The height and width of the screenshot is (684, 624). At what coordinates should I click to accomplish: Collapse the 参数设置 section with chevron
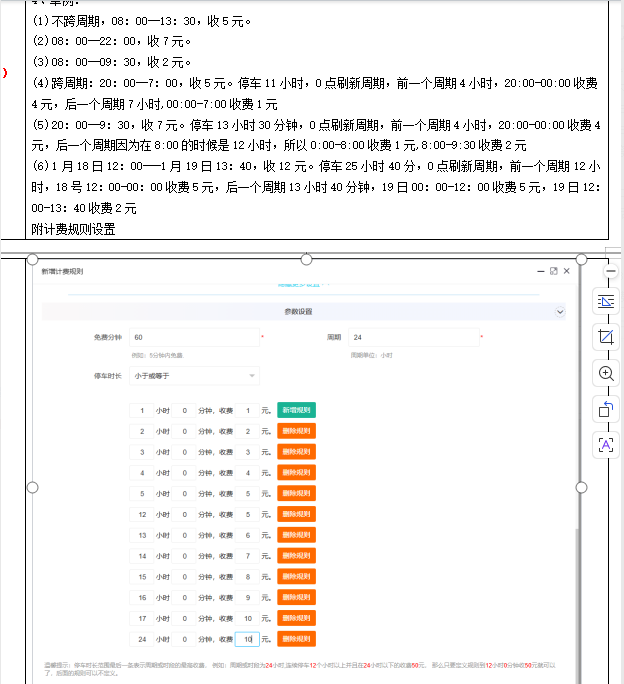click(x=560, y=311)
